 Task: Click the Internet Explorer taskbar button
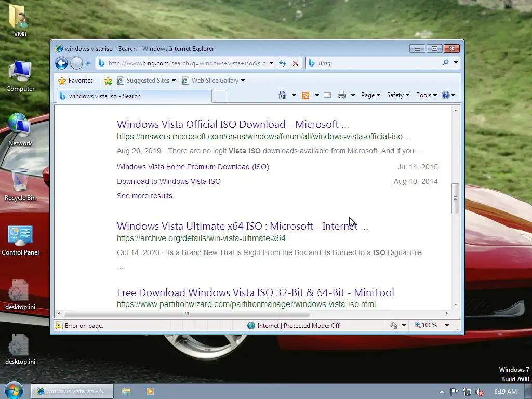[x=72, y=391]
